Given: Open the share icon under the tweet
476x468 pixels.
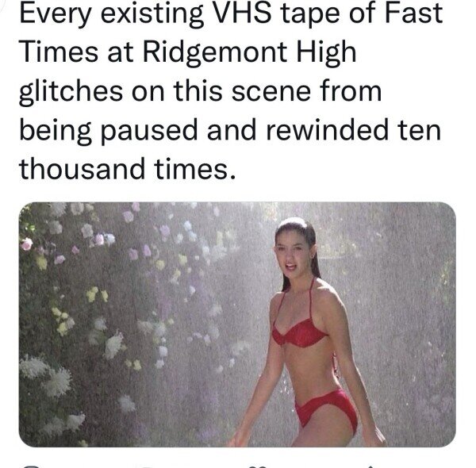Looking at the screenshot, I should point(372,466).
